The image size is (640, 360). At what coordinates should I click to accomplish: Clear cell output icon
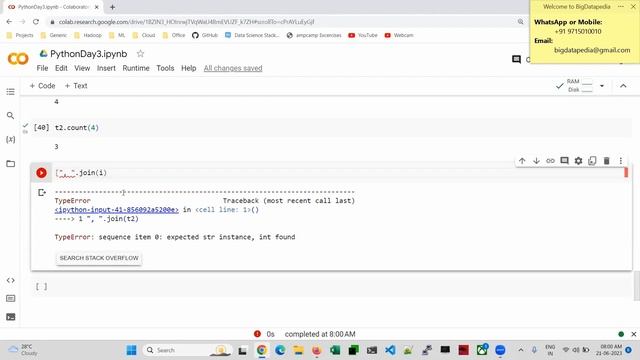(x=42, y=192)
